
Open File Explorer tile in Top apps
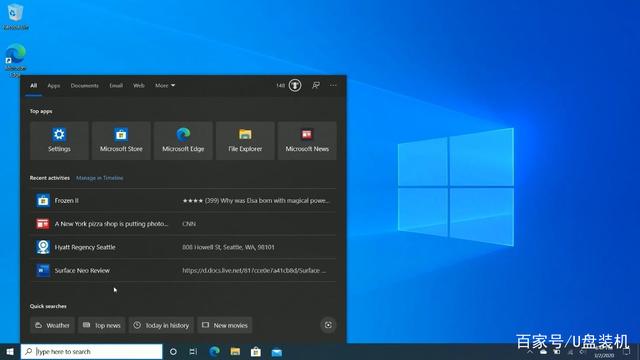click(245, 140)
